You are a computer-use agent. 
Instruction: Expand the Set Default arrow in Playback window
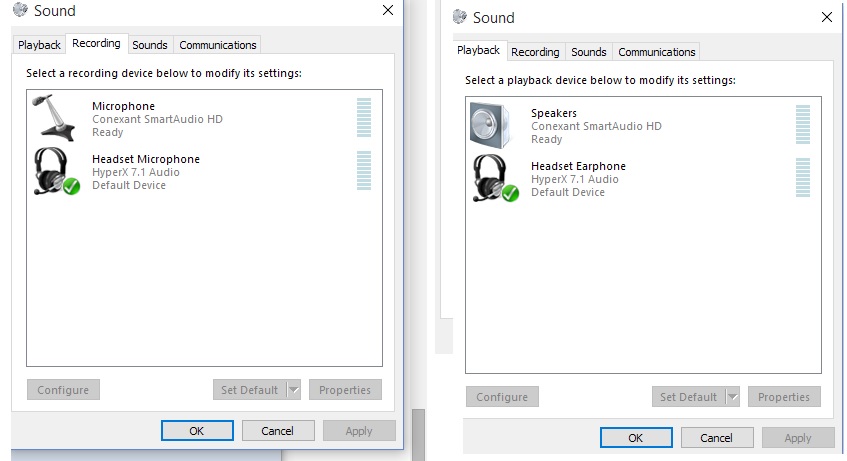[732, 397]
